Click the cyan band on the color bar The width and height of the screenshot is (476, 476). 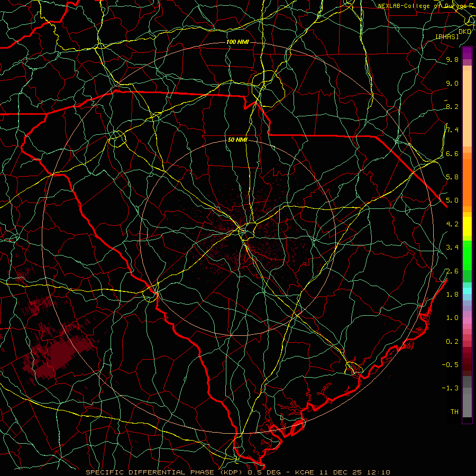467,291
